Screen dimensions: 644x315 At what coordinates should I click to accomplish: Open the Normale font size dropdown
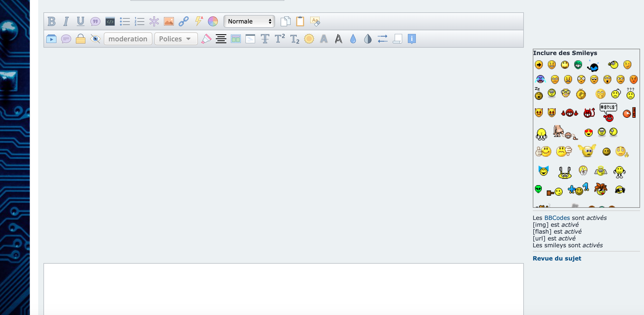[x=249, y=21]
